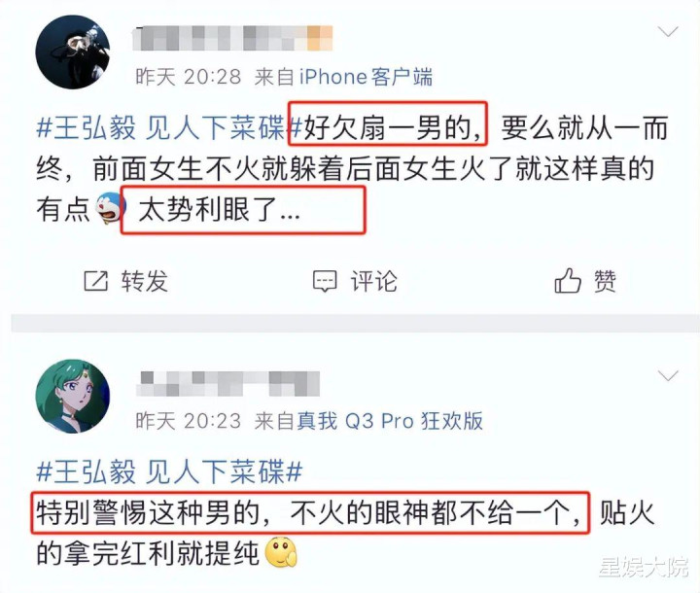Open the second post's #王弘毅 见人下菜碟# hashtag
Viewport: 700px width, 593px height.
click(169, 471)
